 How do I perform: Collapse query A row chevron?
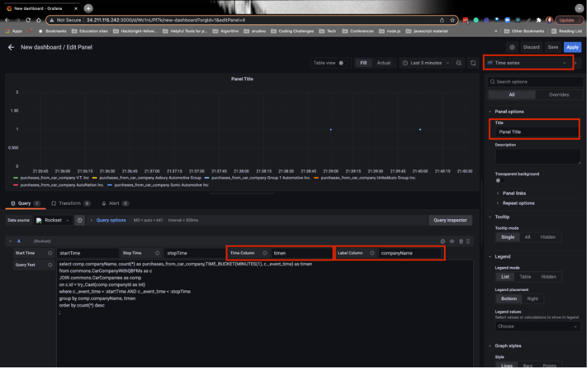click(10, 241)
